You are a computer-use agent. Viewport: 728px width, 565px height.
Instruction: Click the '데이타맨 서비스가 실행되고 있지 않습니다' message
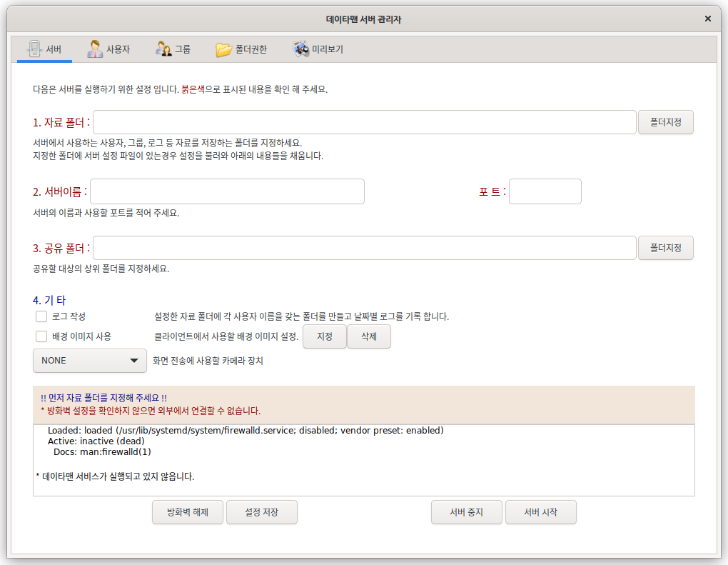[115, 476]
